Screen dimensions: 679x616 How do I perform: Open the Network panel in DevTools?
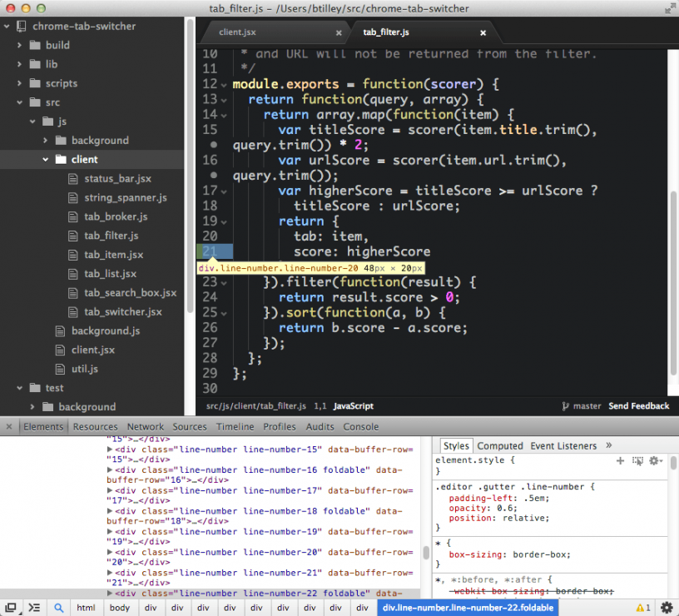[145, 426]
